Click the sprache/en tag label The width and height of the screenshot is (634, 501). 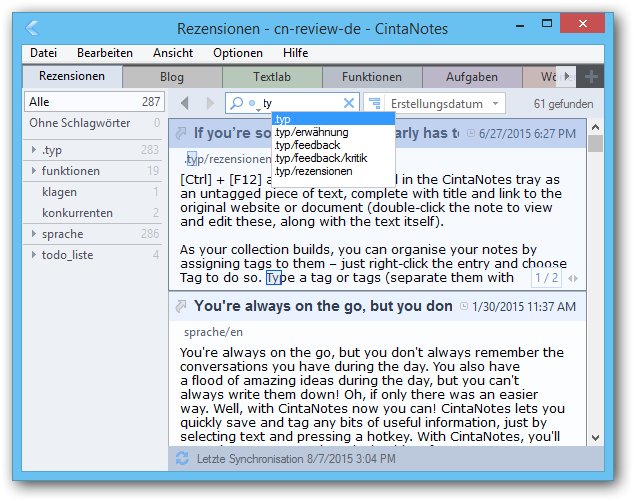(213, 332)
